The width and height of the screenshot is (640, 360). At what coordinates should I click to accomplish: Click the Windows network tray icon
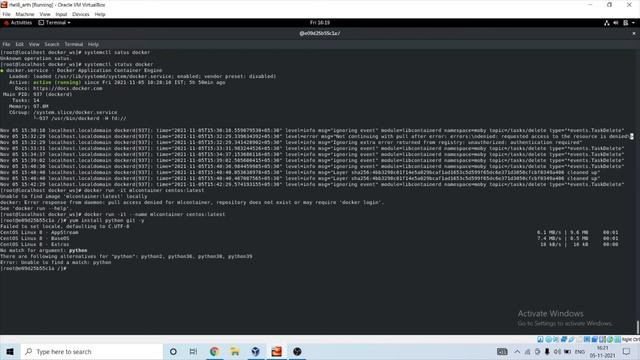527,351
